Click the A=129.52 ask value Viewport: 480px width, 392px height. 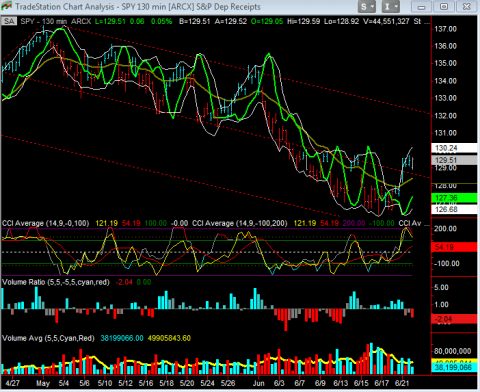point(231,21)
